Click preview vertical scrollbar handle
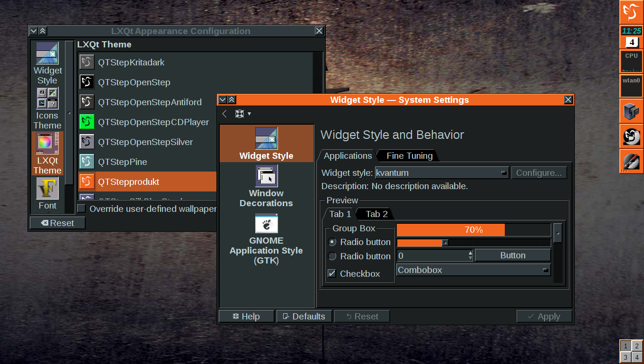The image size is (644, 364). coord(558,233)
